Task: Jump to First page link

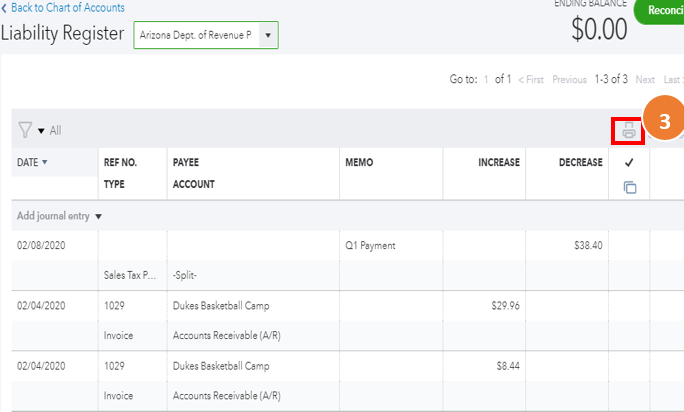Action: (529, 79)
